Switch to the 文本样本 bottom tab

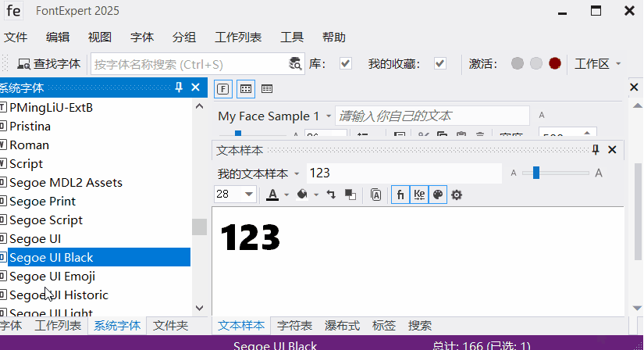[241, 326]
